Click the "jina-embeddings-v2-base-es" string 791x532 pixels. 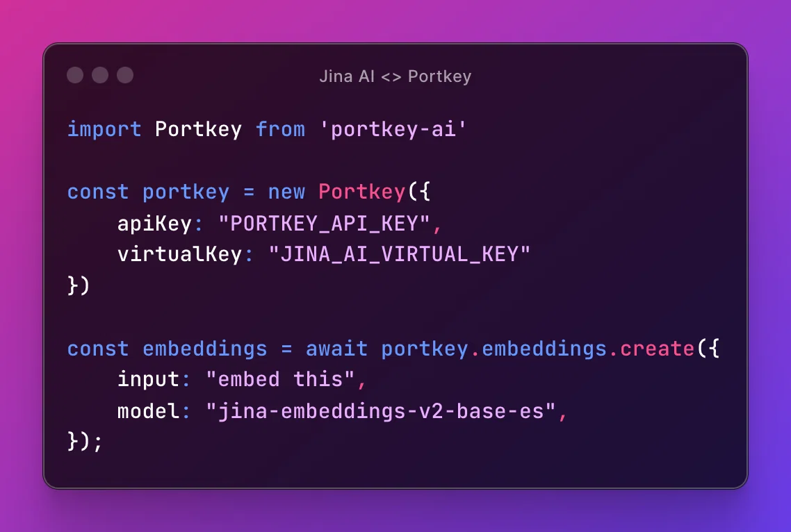tap(381, 411)
